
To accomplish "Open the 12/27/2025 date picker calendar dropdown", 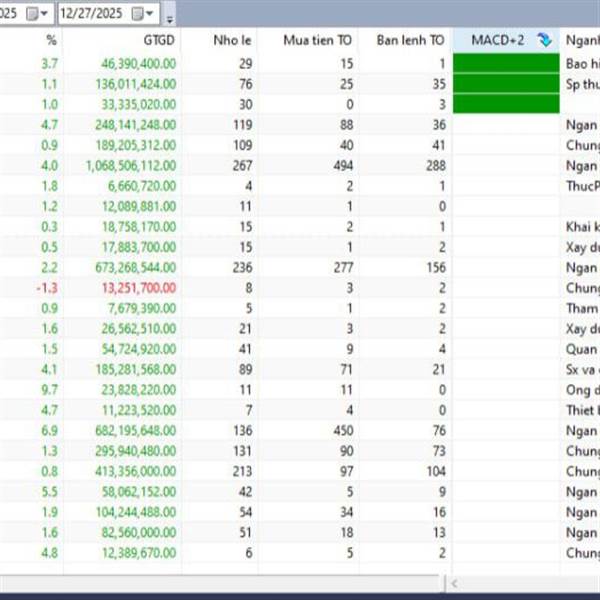I will pos(143,14).
